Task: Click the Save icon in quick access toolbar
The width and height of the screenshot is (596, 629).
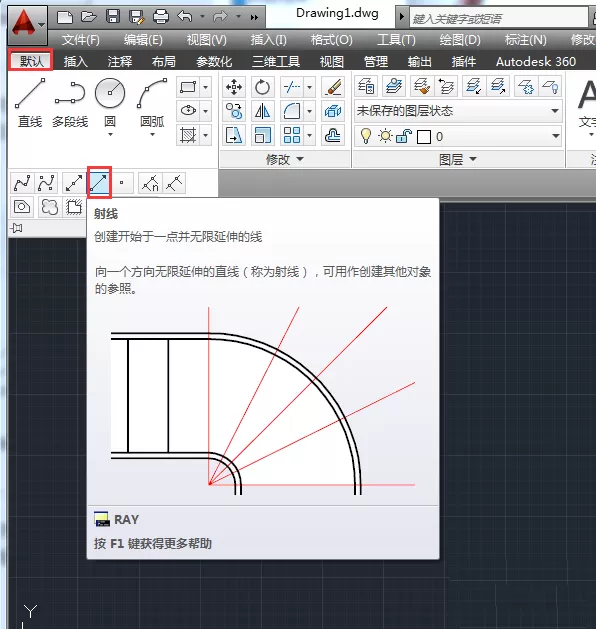Action: click(113, 17)
